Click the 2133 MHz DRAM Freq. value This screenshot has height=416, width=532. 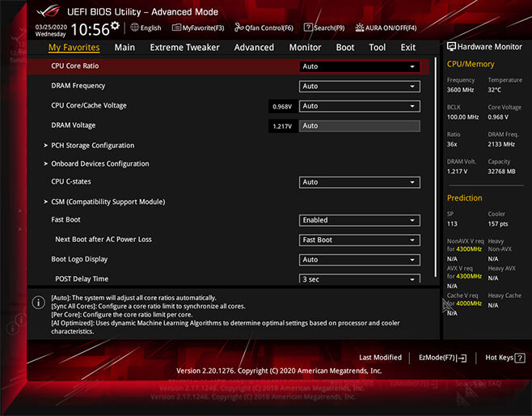(501, 144)
